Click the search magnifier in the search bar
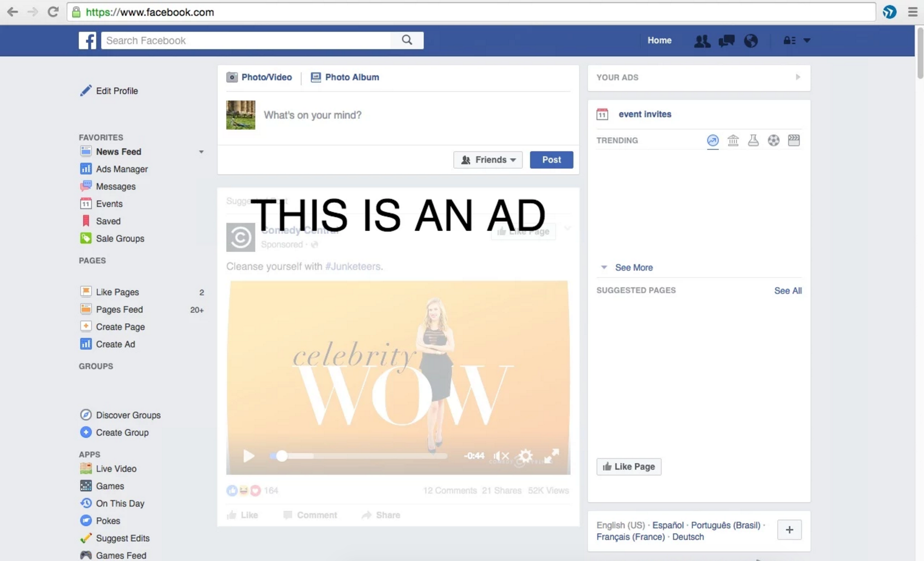The width and height of the screenshot is (924, 561). [x=407, y=40]
